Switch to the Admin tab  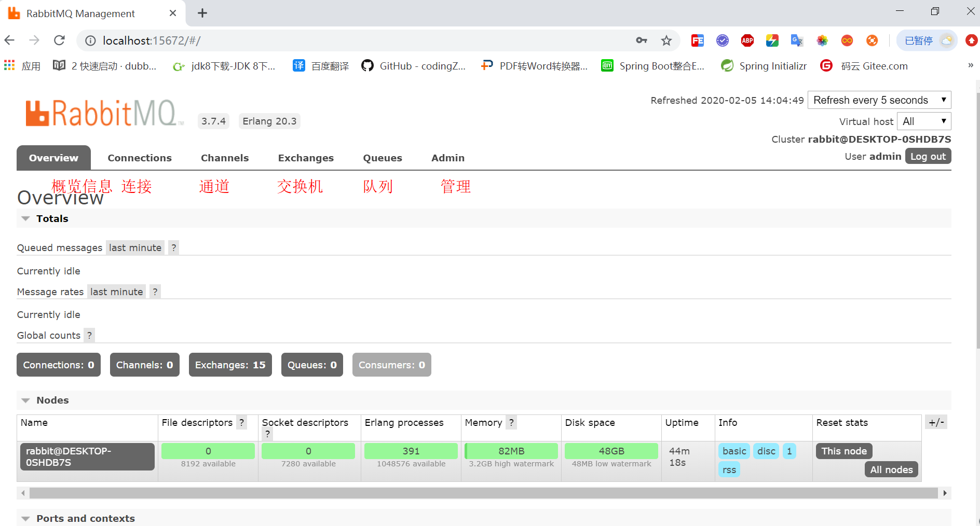[448, 158]
